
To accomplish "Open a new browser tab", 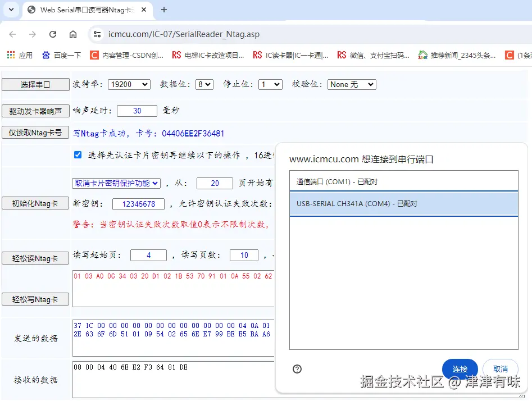I will (164, 10).
